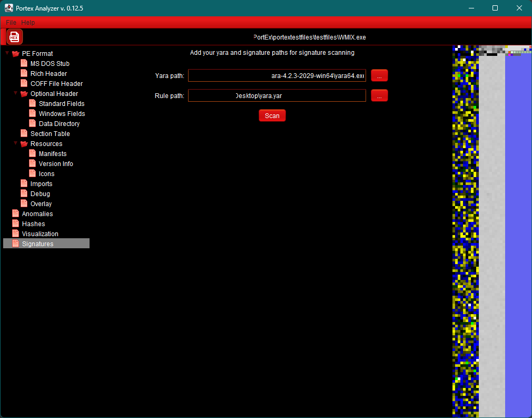Click the Version Info page icon

click(33, 164)
